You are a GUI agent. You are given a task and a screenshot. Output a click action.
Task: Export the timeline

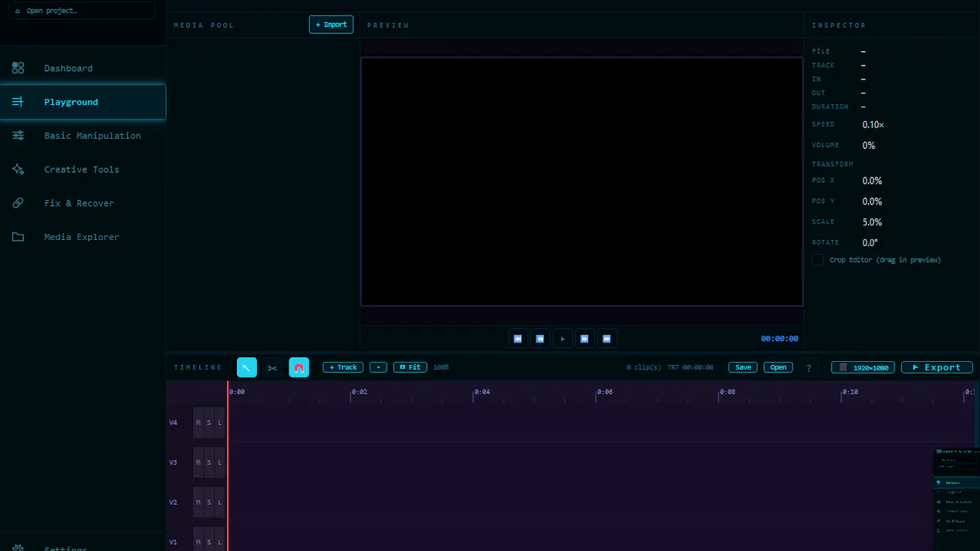937,367
